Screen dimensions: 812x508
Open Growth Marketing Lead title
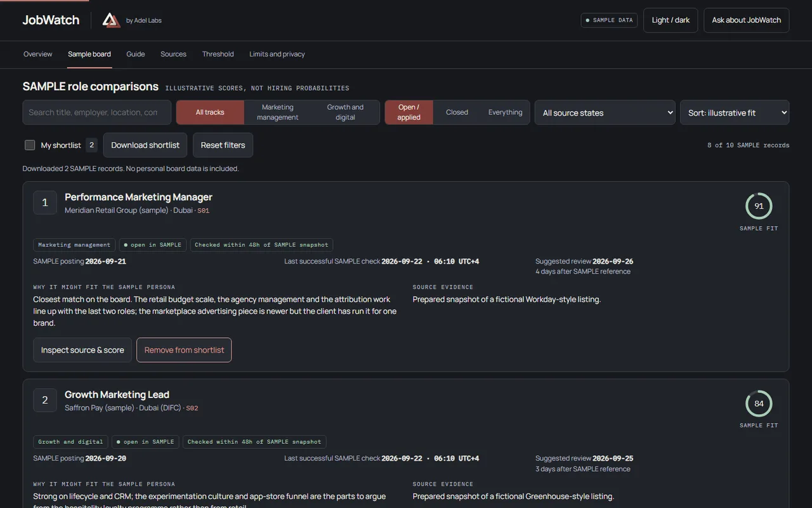pyautogui.click(x=117, y=394)
